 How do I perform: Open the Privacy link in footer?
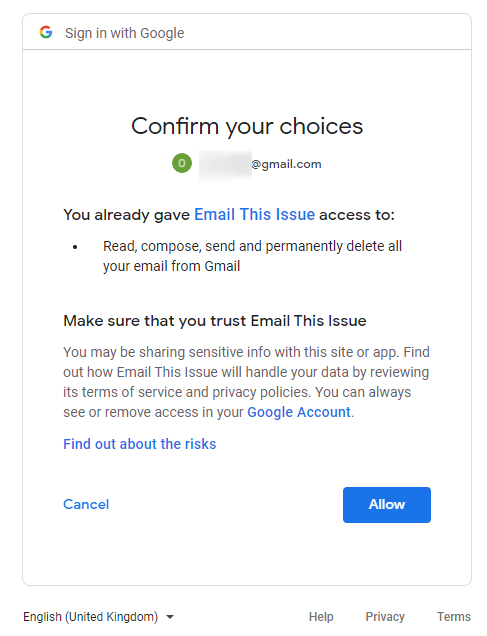click(385, 617)
